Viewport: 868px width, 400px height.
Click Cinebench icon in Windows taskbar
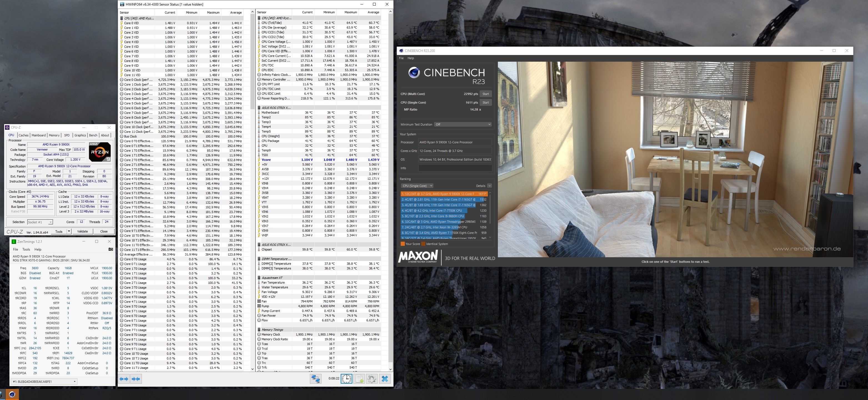[12, 394]
